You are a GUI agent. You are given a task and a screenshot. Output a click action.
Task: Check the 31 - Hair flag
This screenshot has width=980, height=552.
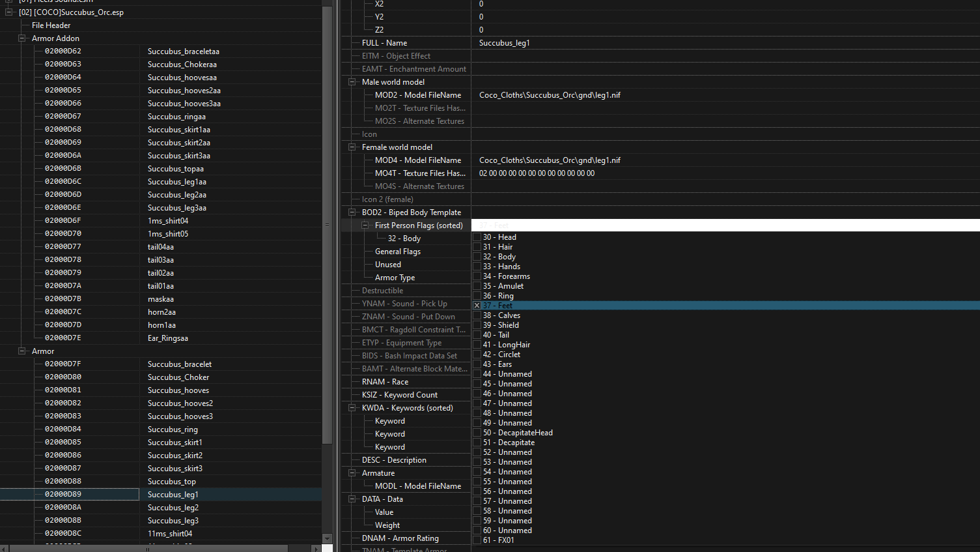(477, 247)
